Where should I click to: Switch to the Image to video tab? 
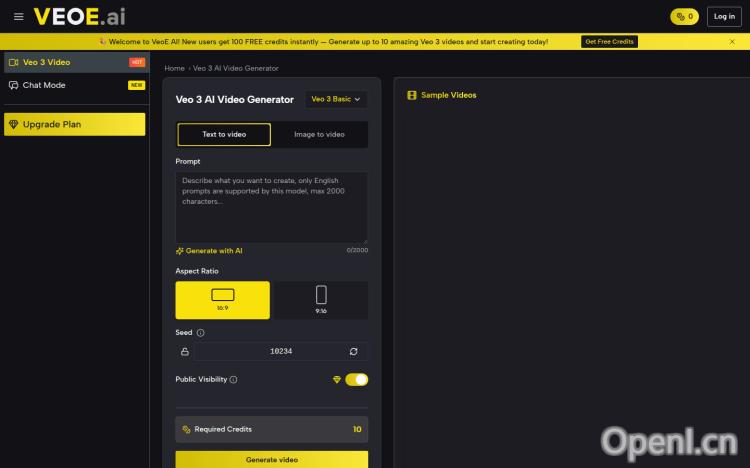pyautogui.click(x=320, y=134)
